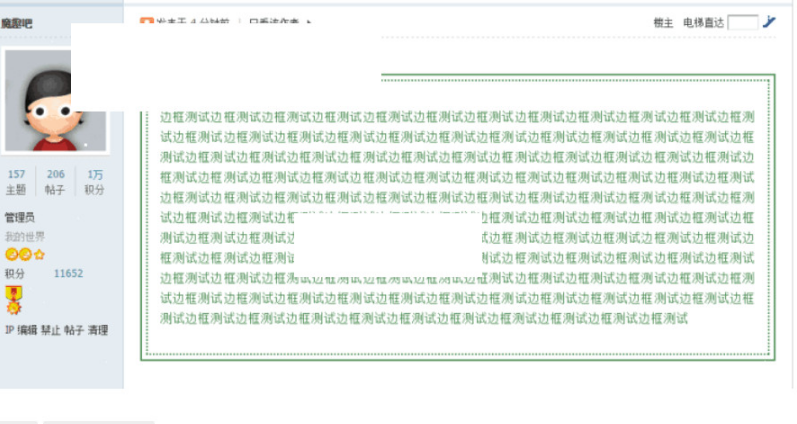Click the 11652 points value
This screenshot has height=424, width=797.
[x=68, y=273]
